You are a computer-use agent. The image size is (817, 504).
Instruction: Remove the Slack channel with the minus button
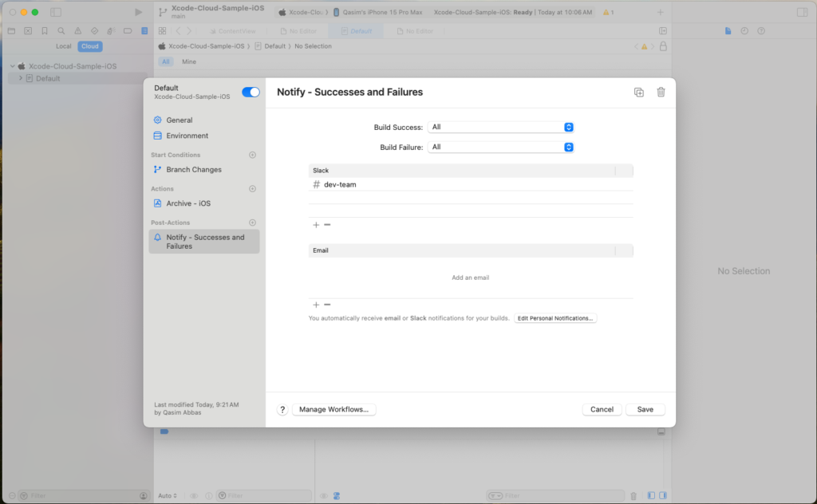(327, 225)
